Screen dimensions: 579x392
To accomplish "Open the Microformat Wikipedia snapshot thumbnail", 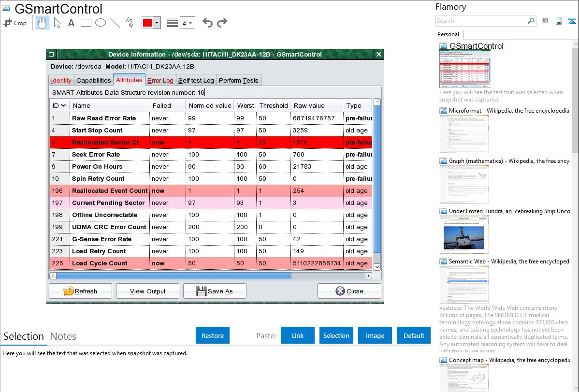I will (464, 134).
